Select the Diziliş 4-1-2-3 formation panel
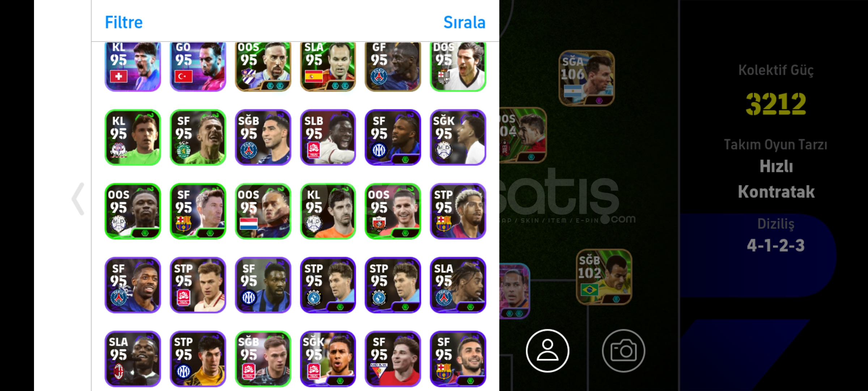The image size is (868, 391). click(x=776, y=235)
